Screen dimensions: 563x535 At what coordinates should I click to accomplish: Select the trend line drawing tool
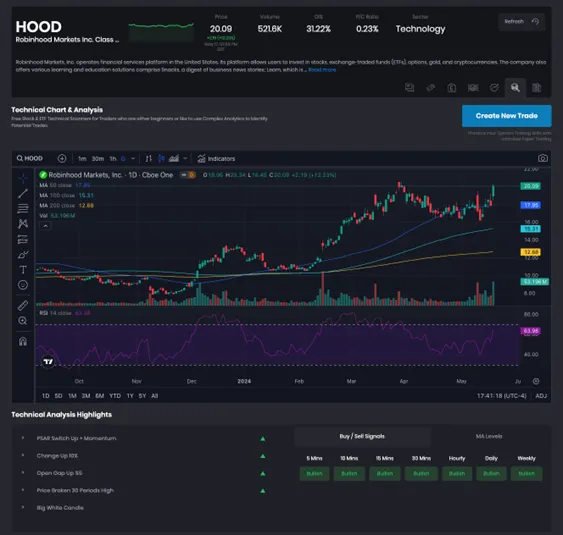tap(23, 194)
